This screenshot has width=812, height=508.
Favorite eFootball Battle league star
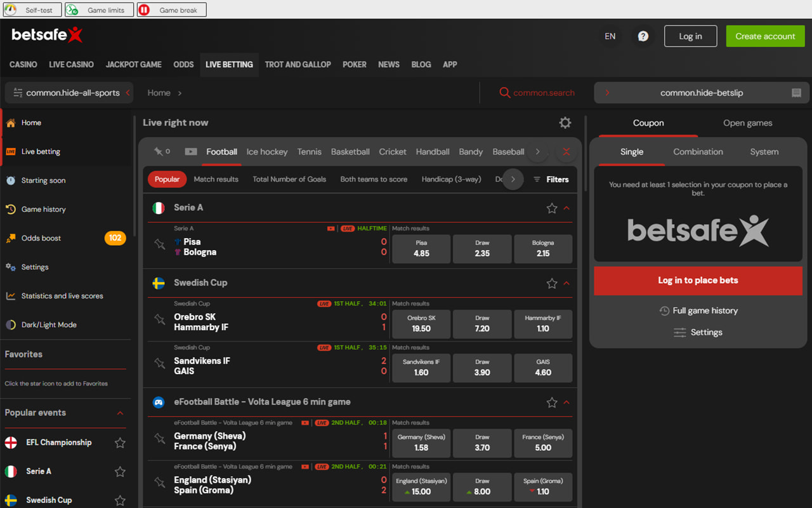pos(552,403)
